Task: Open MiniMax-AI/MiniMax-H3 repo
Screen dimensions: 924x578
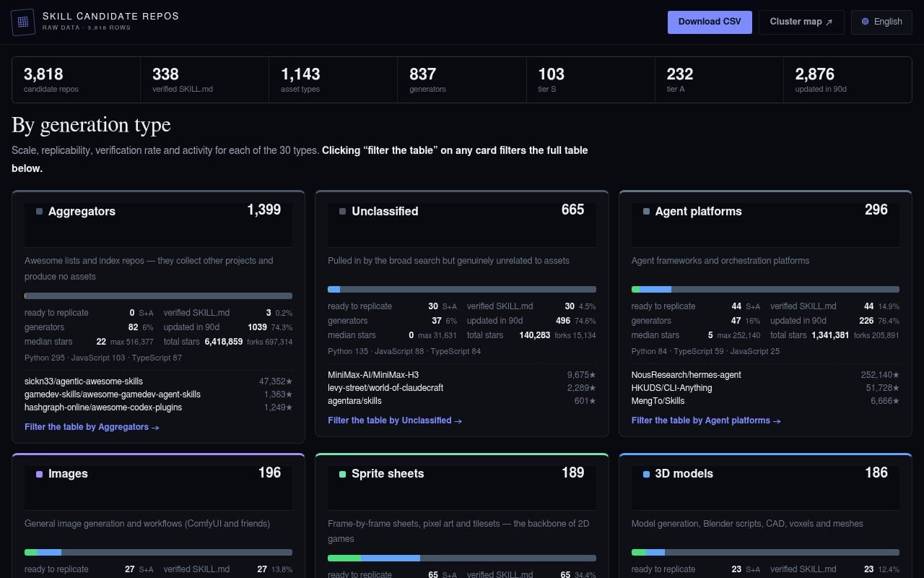Action: click(x=373, y=375)
